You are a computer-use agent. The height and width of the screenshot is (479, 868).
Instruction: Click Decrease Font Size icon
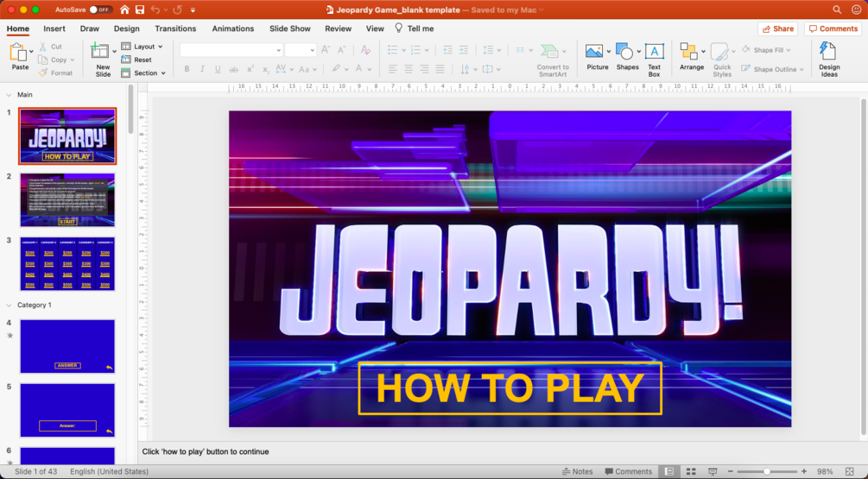[x=341, y=50]
